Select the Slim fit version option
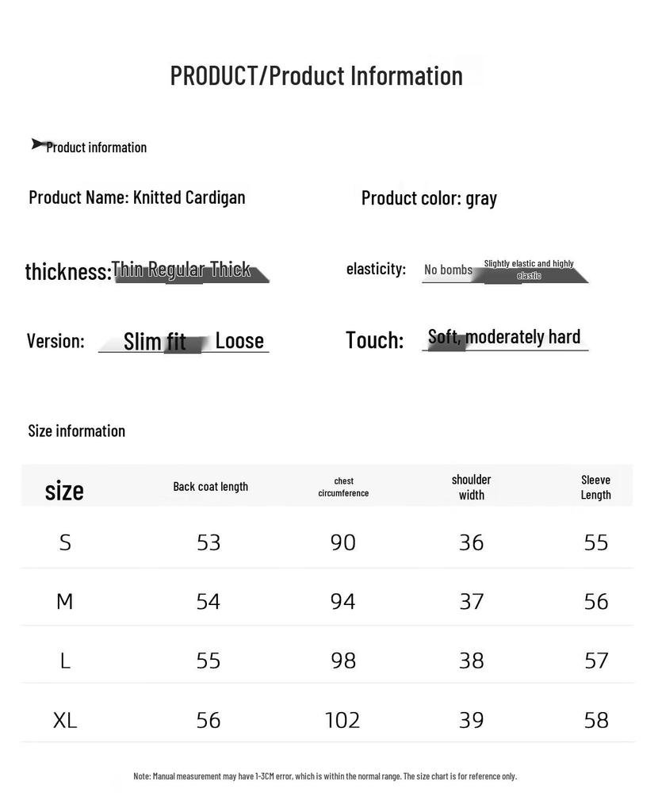This screenshot has height=812, width=662. pos(155,342)
